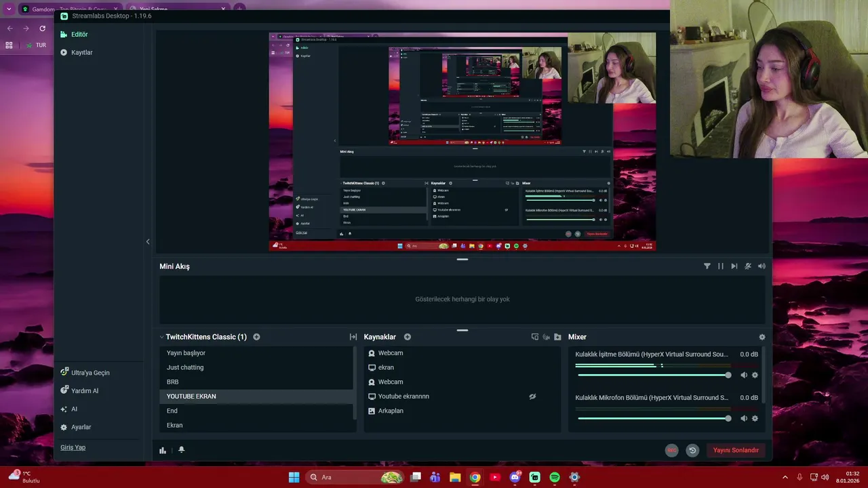Open Mixer settings with the gear icon
This screenshot has height=488, width=868.
point(762,337)
